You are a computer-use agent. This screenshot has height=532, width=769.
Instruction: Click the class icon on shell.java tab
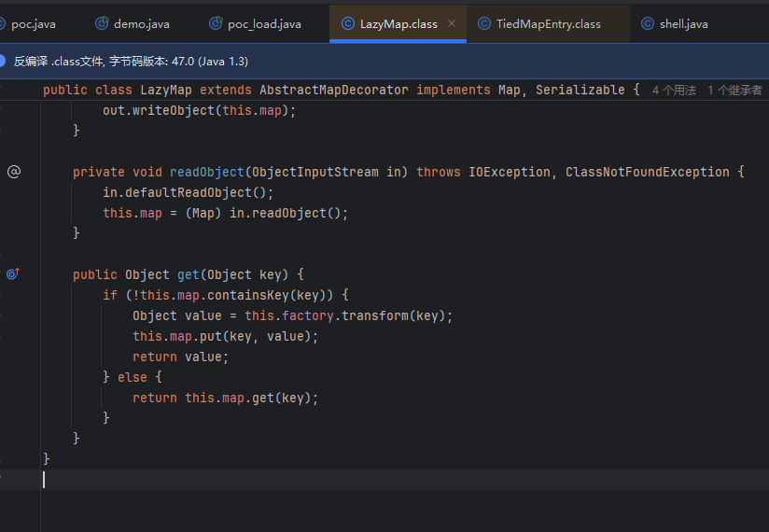point(648,23)
